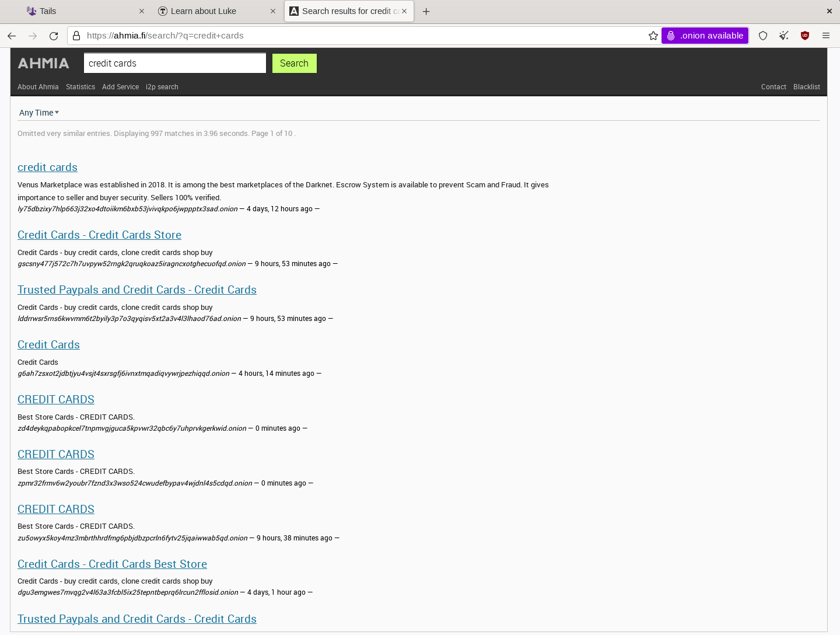Open the uBlock Origin extension icon

(805, 36)
